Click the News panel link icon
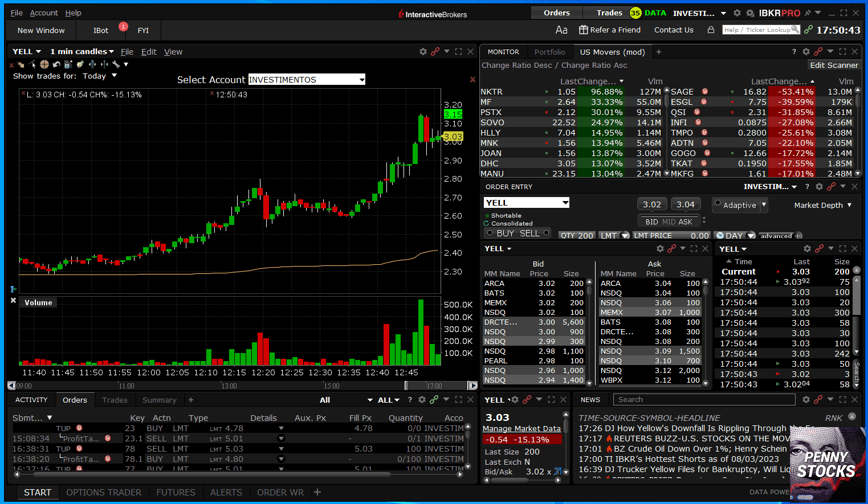Screen dimensions: 868x504 [x=818, y=399]
